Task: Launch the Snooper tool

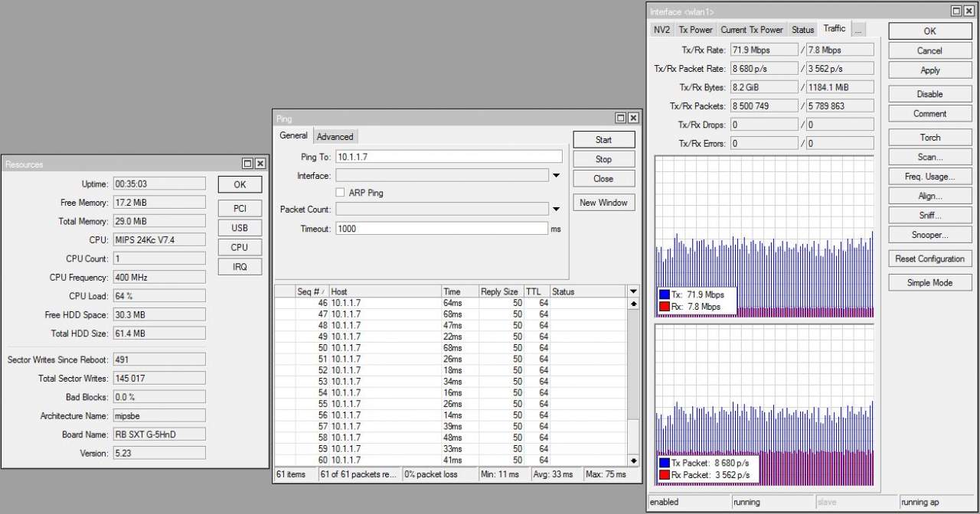Action: coord(929,235)
